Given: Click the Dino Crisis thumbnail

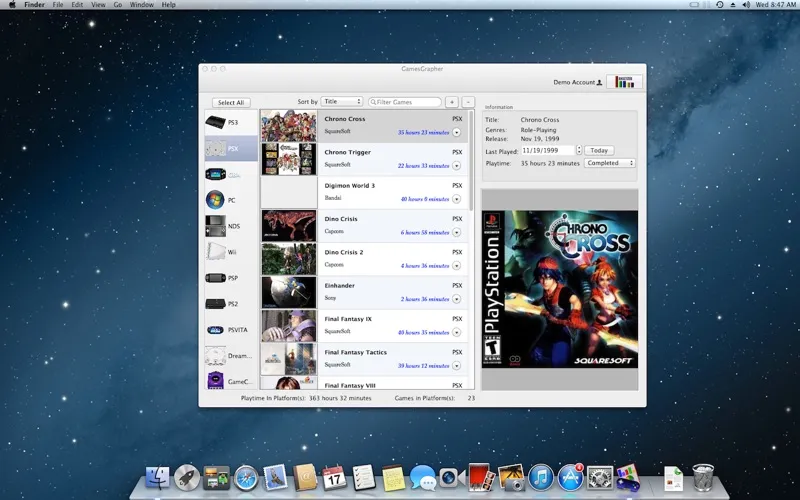Looking at the screenshot, I should pyautogui.click(x=289, y=226).
